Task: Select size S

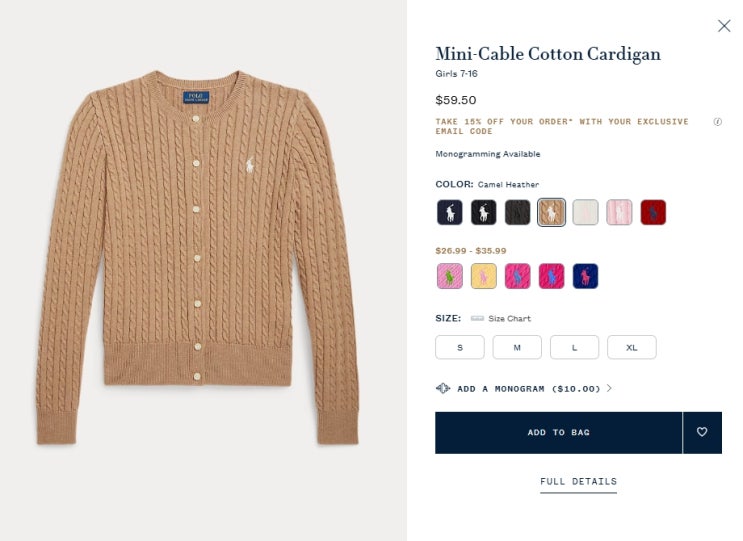Action: point(460,347)
